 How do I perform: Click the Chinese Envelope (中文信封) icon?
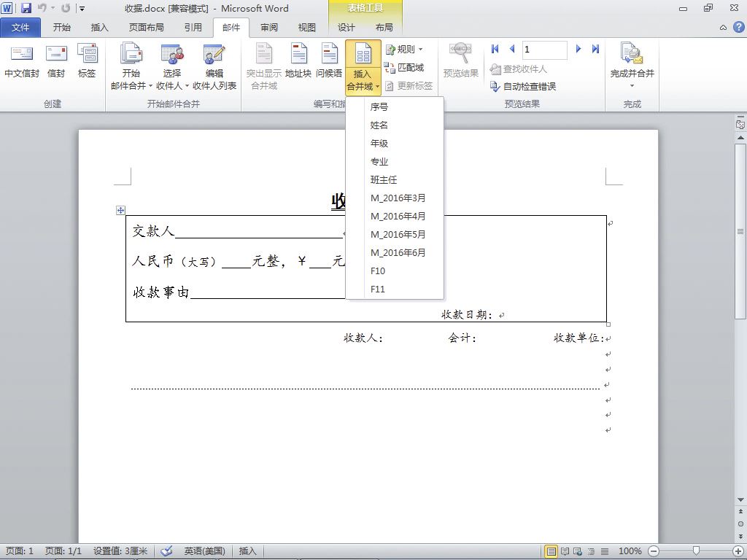click(21, 61)
